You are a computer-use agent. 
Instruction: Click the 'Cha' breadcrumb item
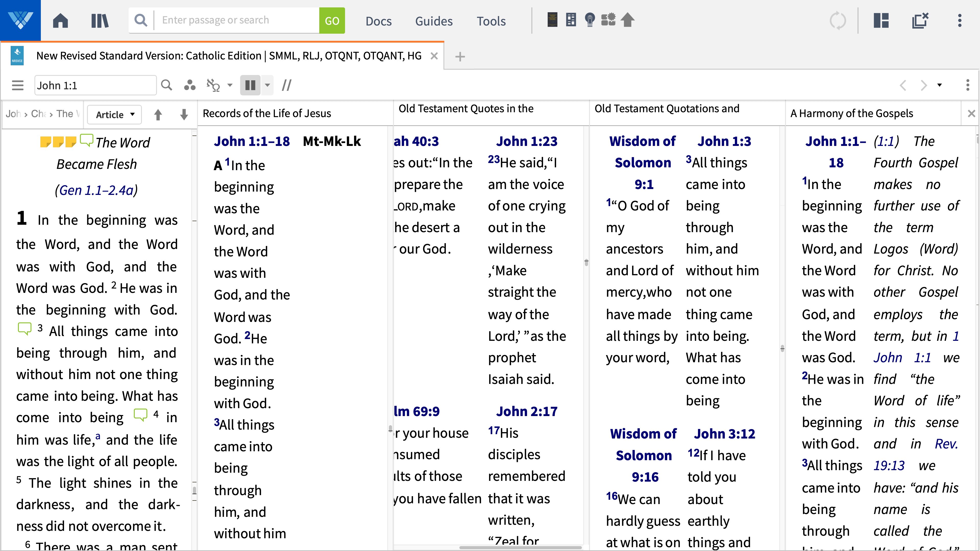39,114
